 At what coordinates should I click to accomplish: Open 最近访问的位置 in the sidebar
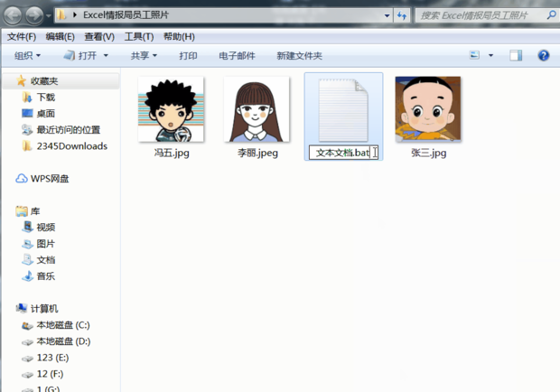pos(69,129)
